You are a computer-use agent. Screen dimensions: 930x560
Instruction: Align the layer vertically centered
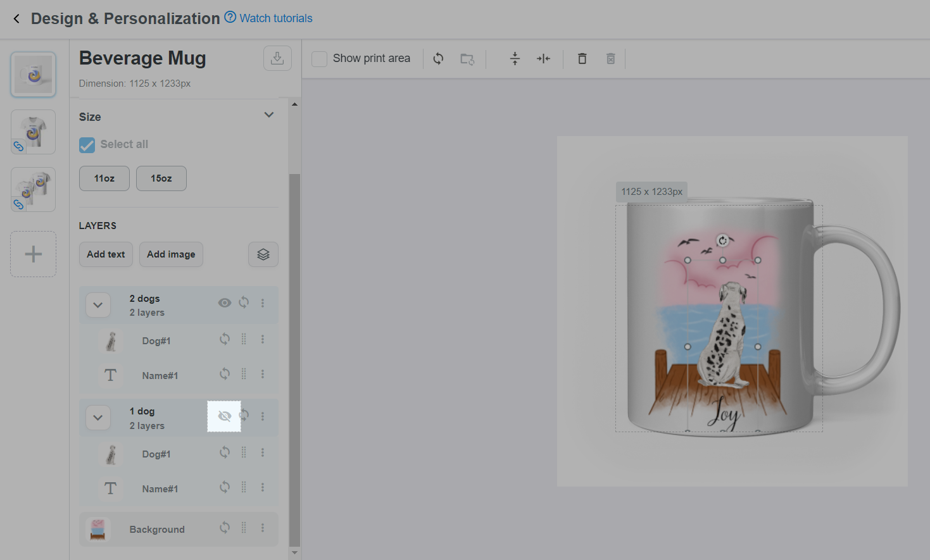[515, 59]
